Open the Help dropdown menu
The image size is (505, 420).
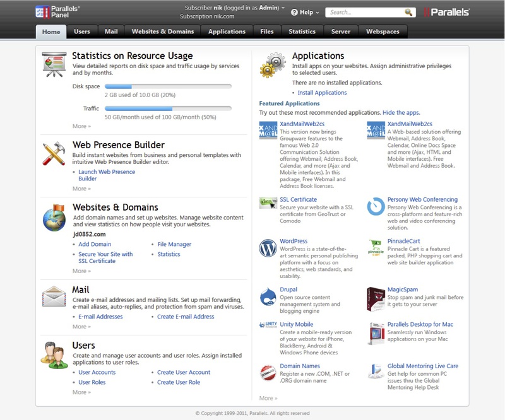click(x=305, y=12)
